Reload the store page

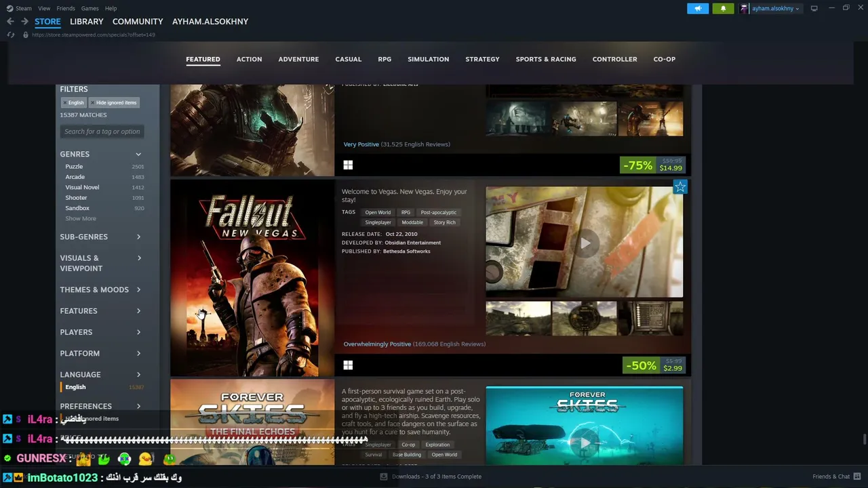click(11, 35)
